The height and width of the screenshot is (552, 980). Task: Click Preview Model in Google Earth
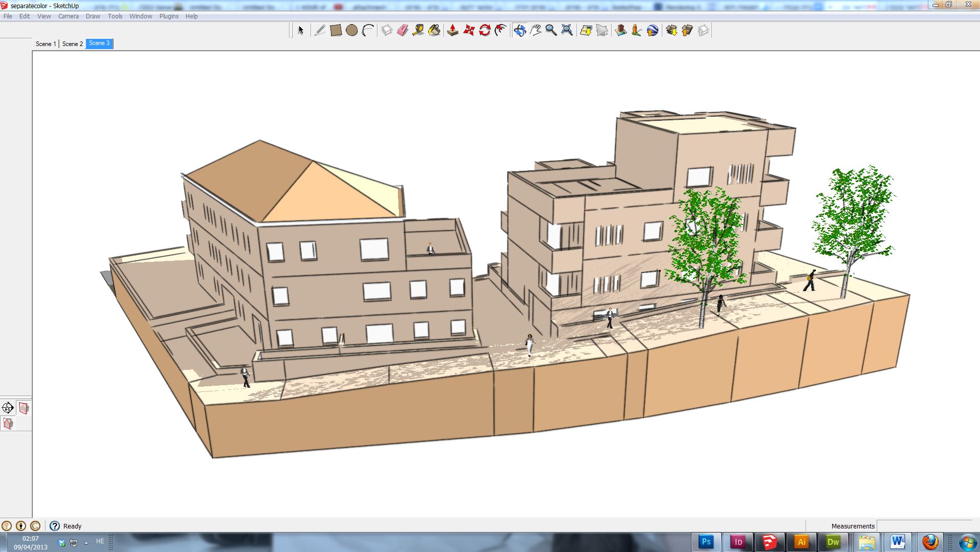[x=652, y=30]
